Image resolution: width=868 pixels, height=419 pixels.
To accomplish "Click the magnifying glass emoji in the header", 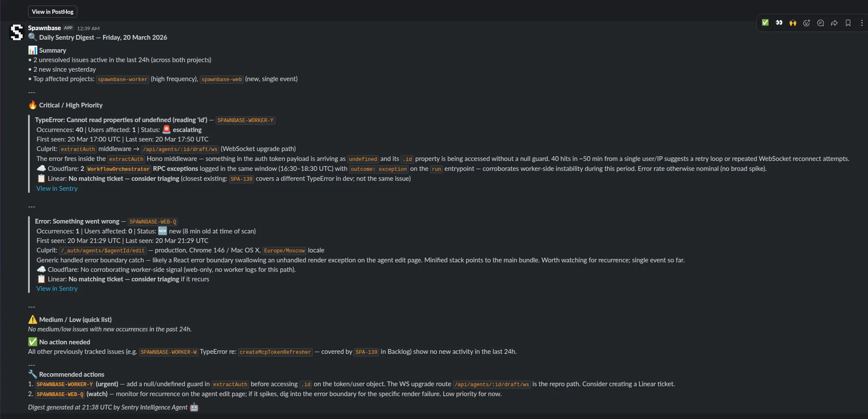I will click(32, 38).
